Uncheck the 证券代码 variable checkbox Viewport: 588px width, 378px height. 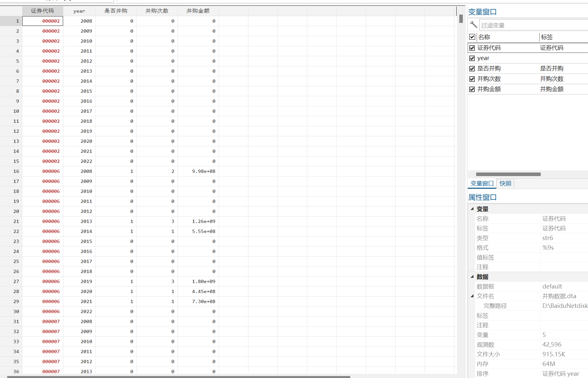[x=472, y=48]
